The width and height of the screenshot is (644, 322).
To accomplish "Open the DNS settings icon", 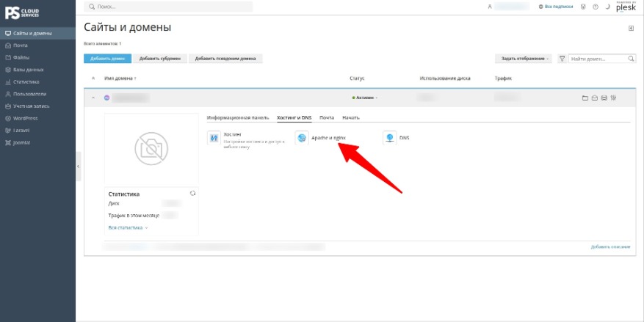I will 390,138.
